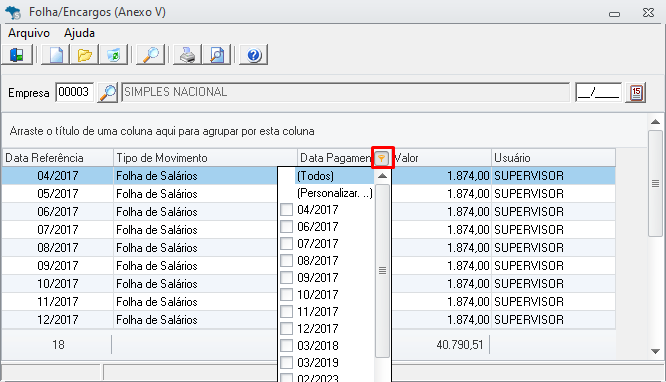Click the main grid scrollbar thumb
Viewport: 666px width, 382px height.
point(656,184)
